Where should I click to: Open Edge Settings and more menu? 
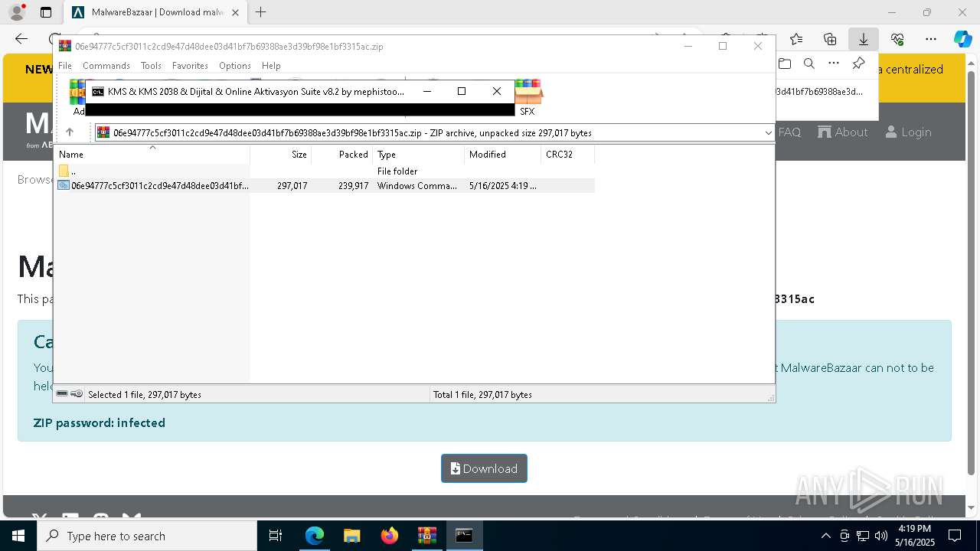click(x=931, y=39)
